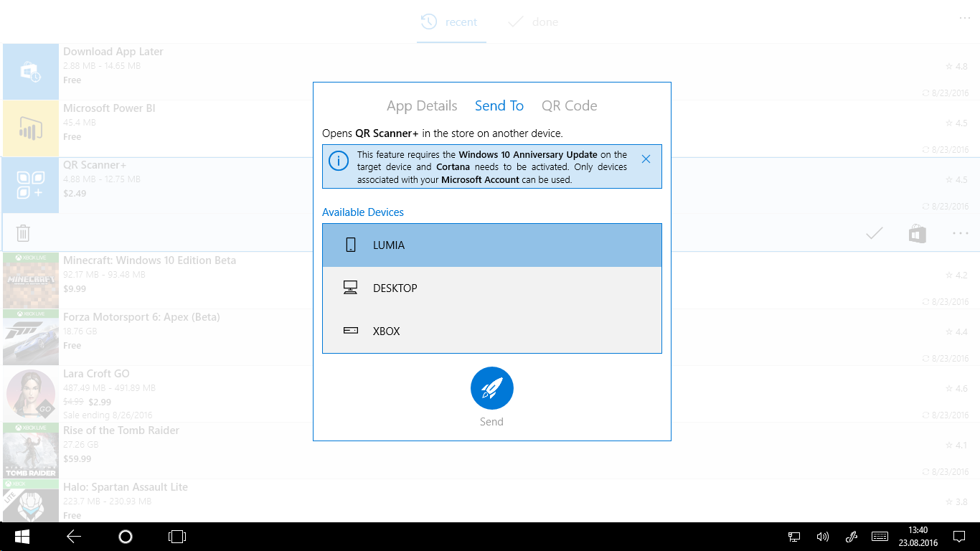Open the Windows Start menu
The width and height of the screenshot is (980, 551).
(x=22, y=537)
